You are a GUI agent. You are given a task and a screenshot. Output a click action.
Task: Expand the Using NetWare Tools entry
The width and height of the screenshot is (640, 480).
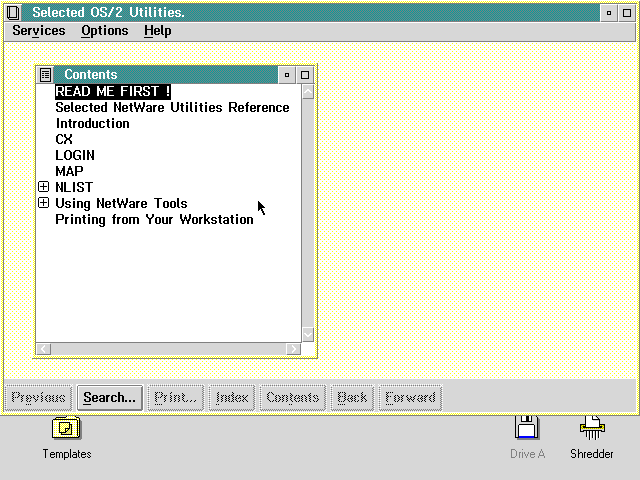43,203
